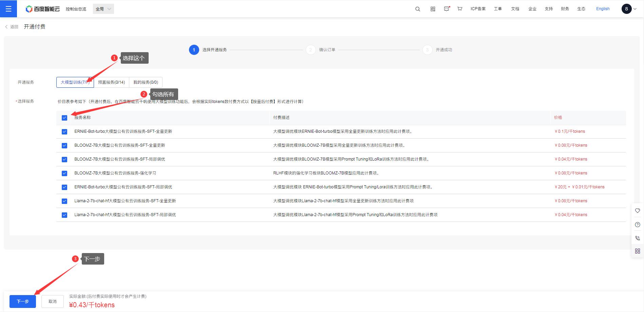Open the product grid icon in header
The width and height of the screenshot is (644, 312).
tap(433, 9)
